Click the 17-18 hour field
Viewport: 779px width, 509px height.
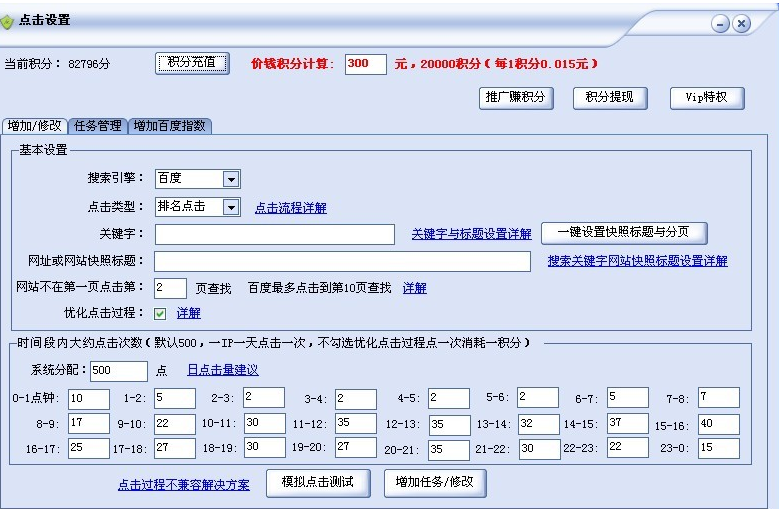[x=175, y=448]
